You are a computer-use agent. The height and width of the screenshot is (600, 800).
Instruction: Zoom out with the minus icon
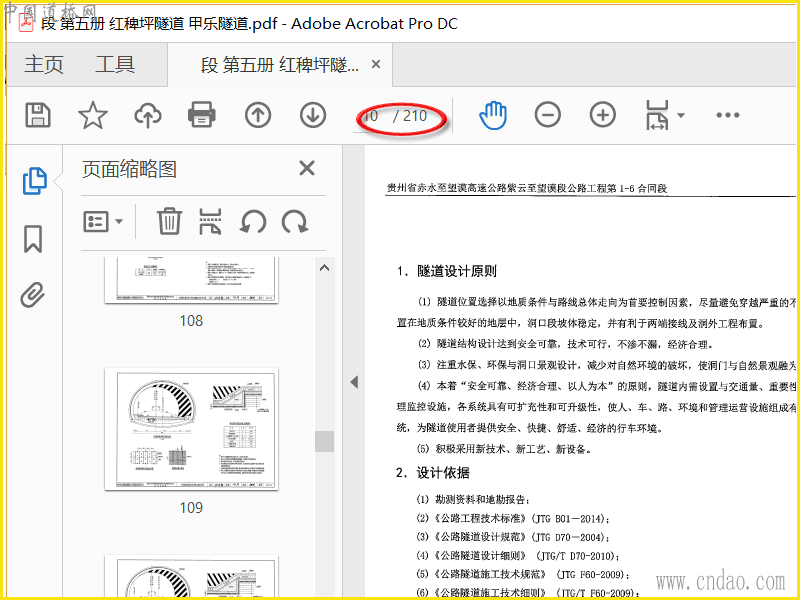coord(547,115)
